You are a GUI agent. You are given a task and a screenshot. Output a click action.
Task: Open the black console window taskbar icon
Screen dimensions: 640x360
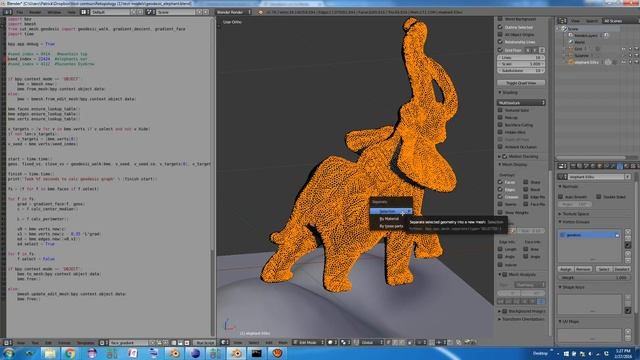tap(257, 353)
